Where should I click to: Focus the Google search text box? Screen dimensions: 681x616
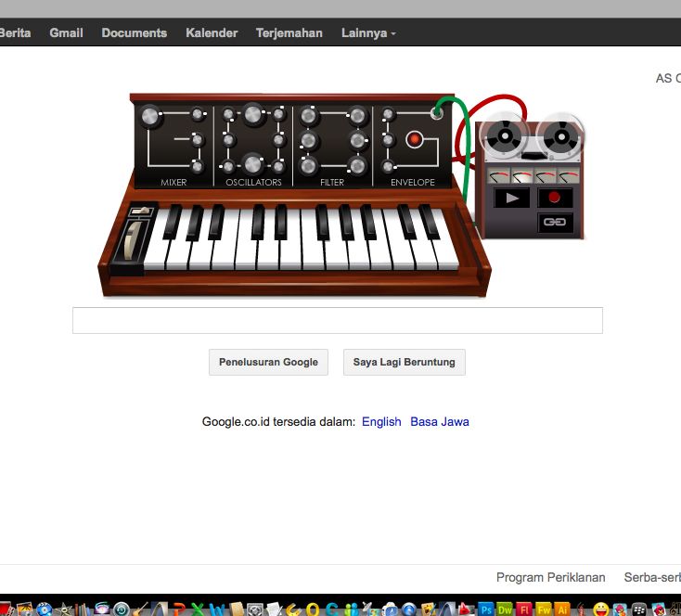coord(338,321)
